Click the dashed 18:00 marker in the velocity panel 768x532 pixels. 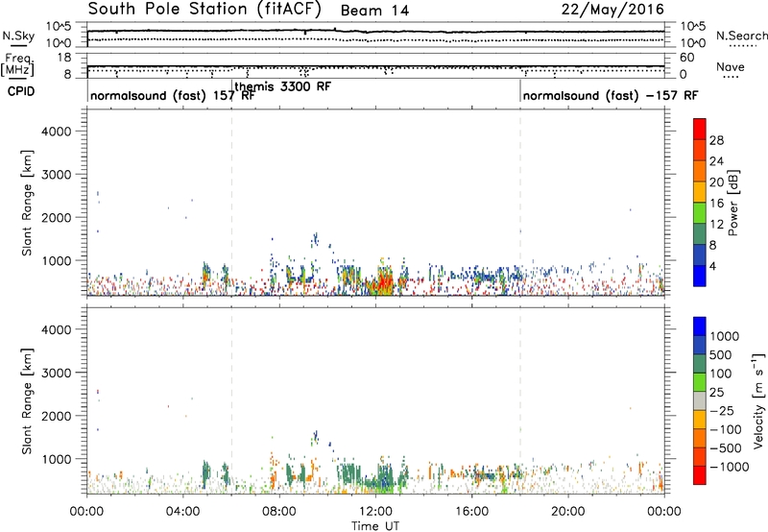coord(520,400)
